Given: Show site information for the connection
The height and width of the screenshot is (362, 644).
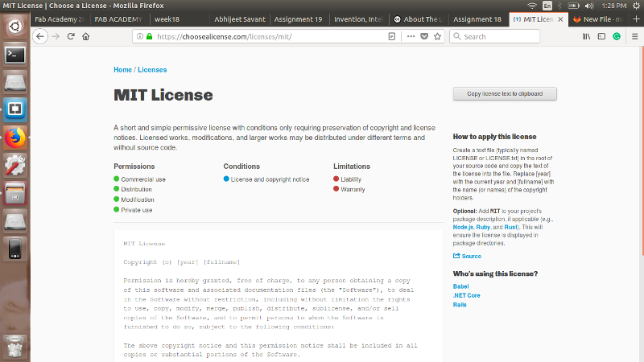Looking at the screenshot, I should (x=139, y=36).
